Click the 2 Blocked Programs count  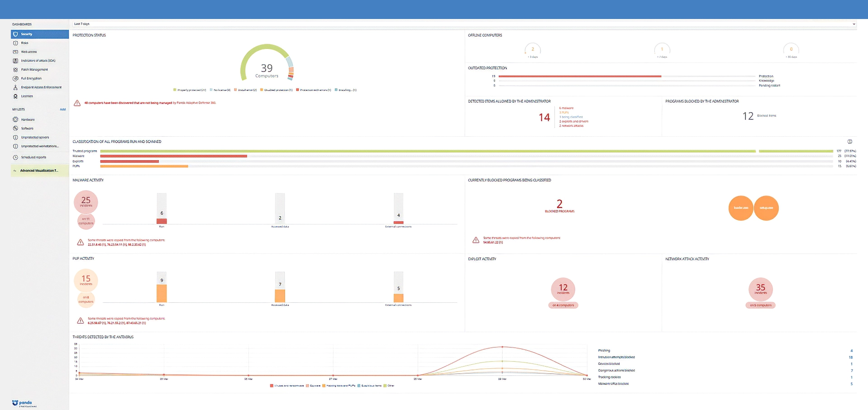point(559,204)
